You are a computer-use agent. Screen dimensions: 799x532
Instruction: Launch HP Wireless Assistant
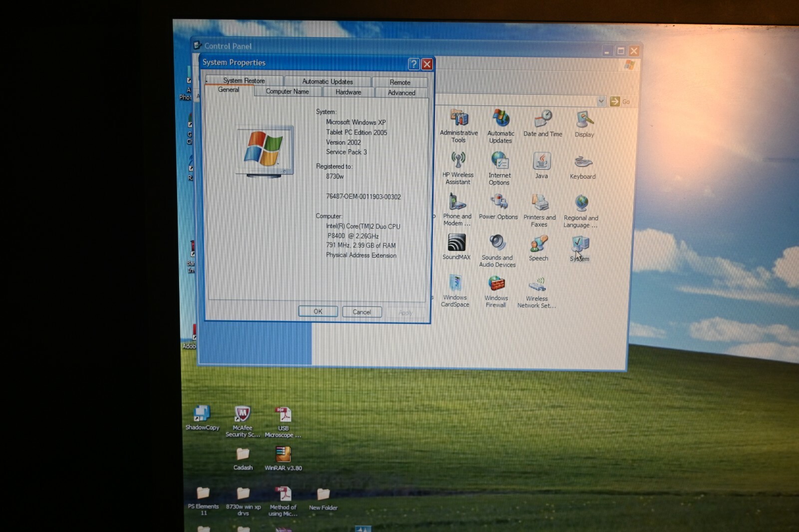click(x=458, y=168)
